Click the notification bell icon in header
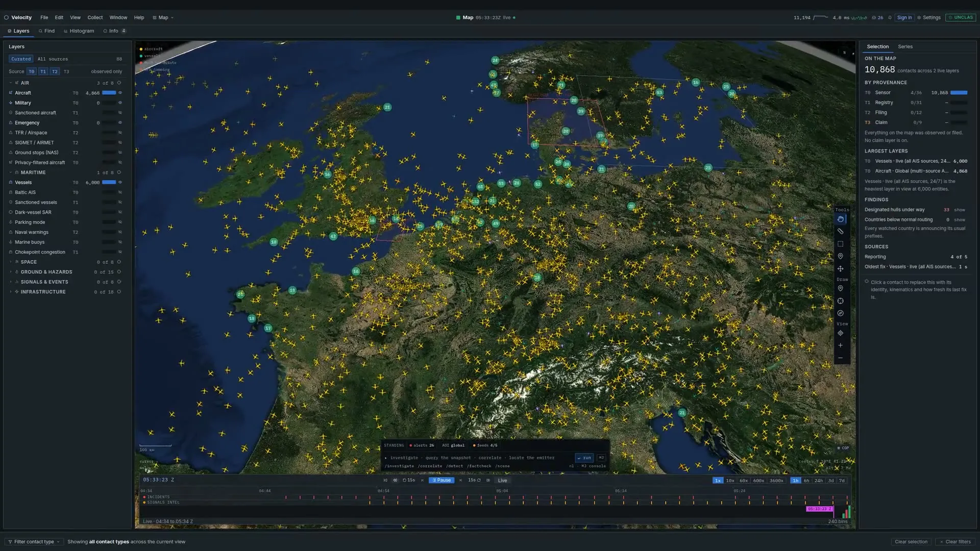The image size is (980, 551). (890, 17)
